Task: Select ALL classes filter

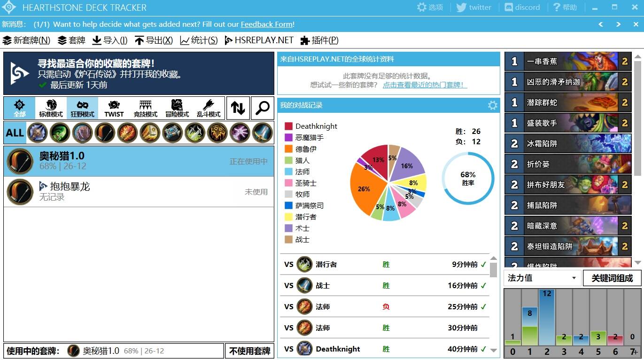Action: (15, 133)
